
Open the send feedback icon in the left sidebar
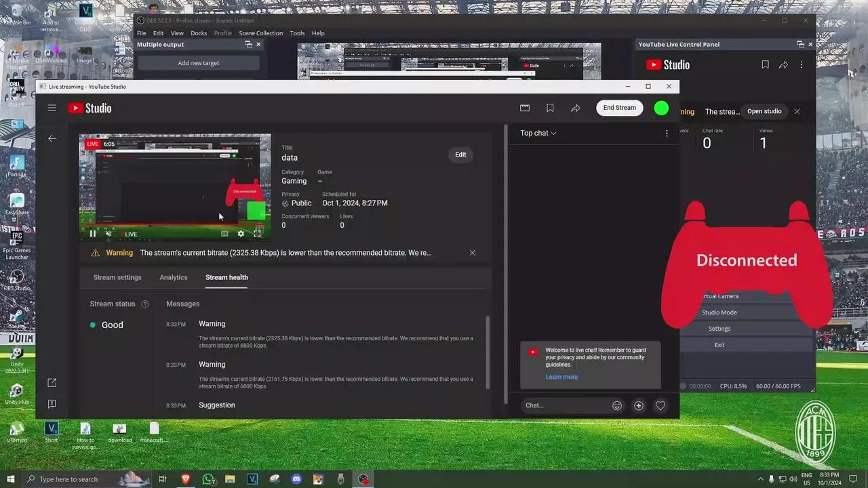point(52,404)
